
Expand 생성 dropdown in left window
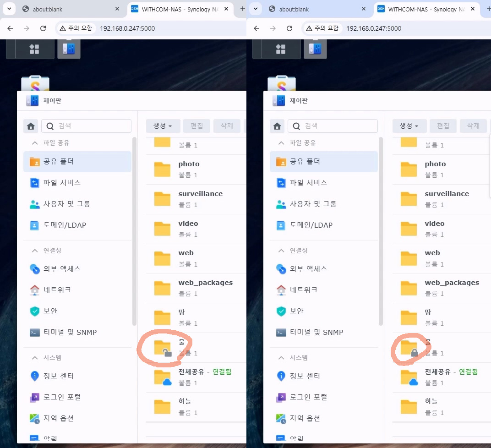163,126
